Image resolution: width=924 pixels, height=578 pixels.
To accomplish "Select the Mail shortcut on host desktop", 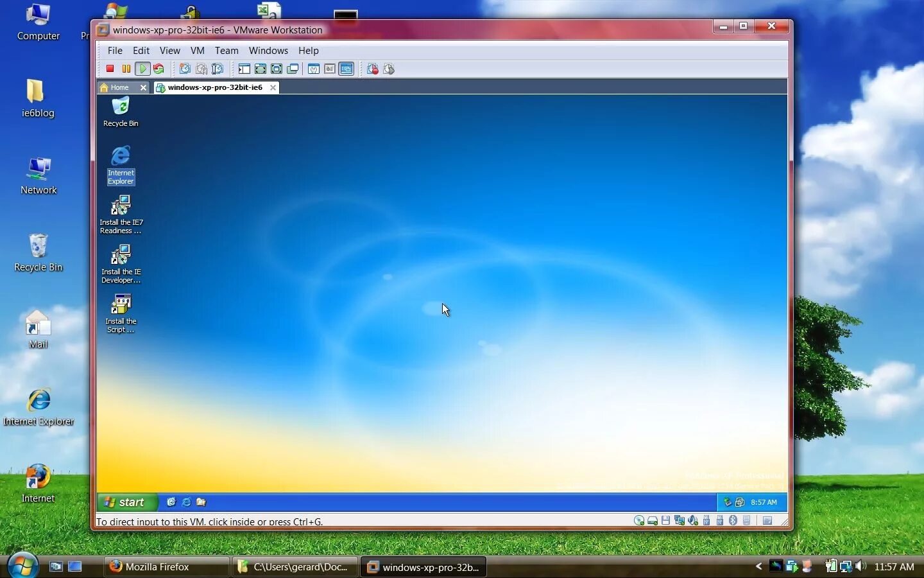I will tap(38, 330).
